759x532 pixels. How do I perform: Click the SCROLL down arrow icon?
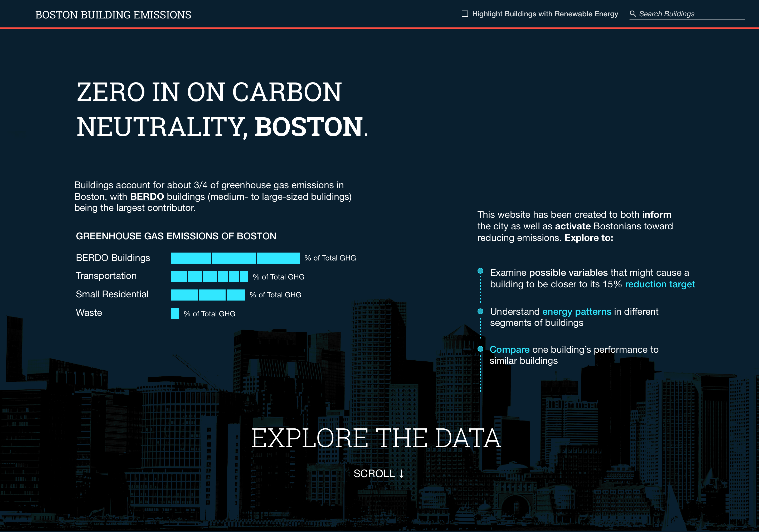click(401, 473)
